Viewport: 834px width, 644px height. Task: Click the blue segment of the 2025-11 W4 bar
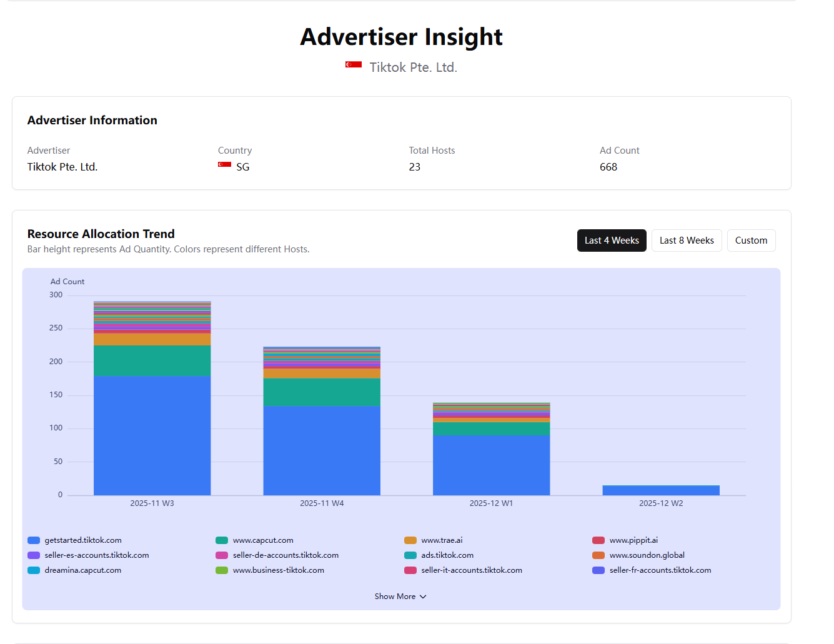tap(322, 450)
